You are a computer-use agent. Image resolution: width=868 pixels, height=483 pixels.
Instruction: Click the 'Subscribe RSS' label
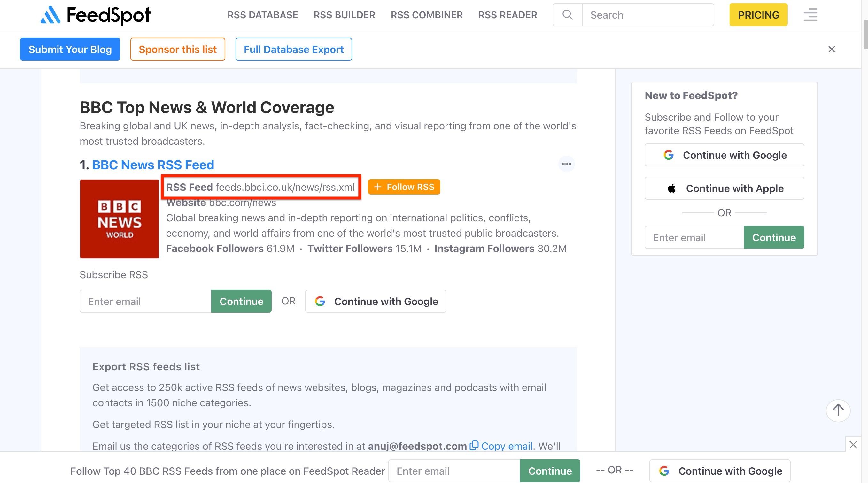pos(114,274)
